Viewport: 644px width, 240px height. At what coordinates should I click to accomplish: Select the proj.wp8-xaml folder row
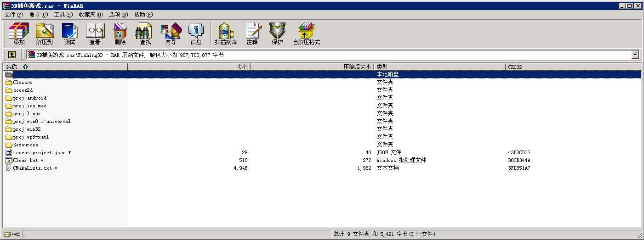(322, 137)
